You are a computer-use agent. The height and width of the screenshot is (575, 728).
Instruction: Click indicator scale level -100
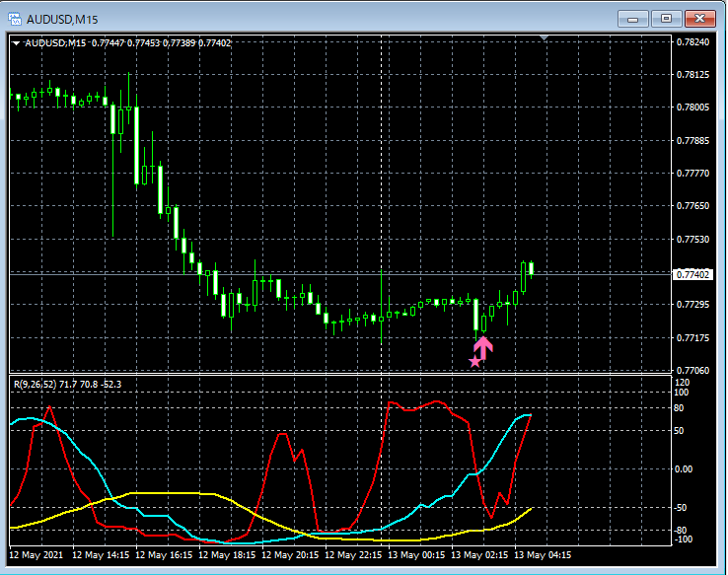pos(683,539)
